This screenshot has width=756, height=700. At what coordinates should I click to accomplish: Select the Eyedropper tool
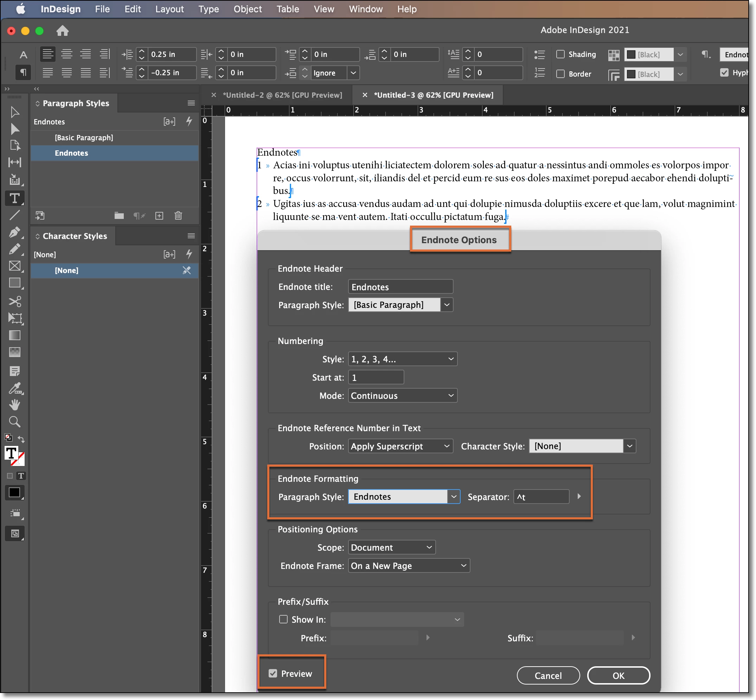pos(14,388)
